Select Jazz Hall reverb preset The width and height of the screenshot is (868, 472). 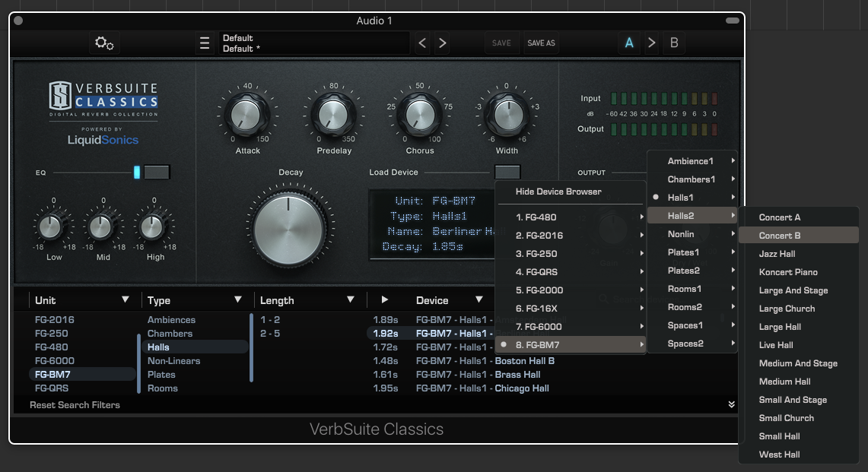(799, 253)
